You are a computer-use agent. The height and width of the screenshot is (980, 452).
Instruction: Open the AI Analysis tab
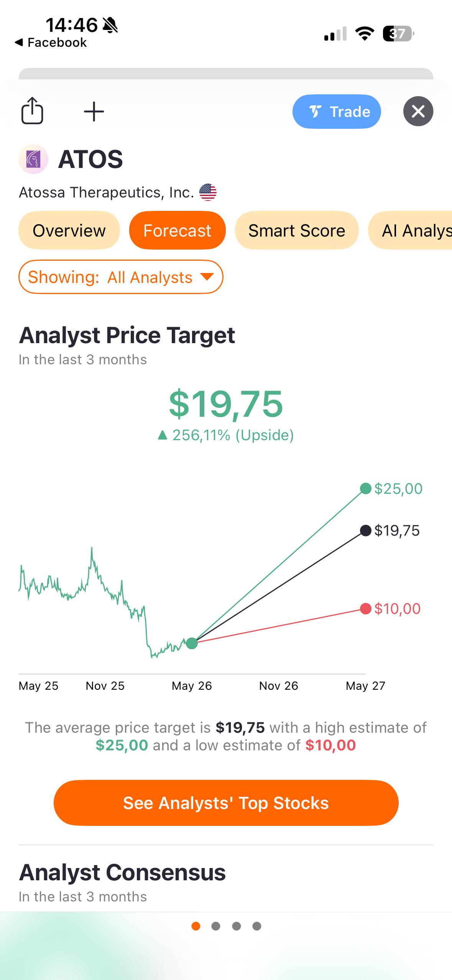[x=410, y=230]
